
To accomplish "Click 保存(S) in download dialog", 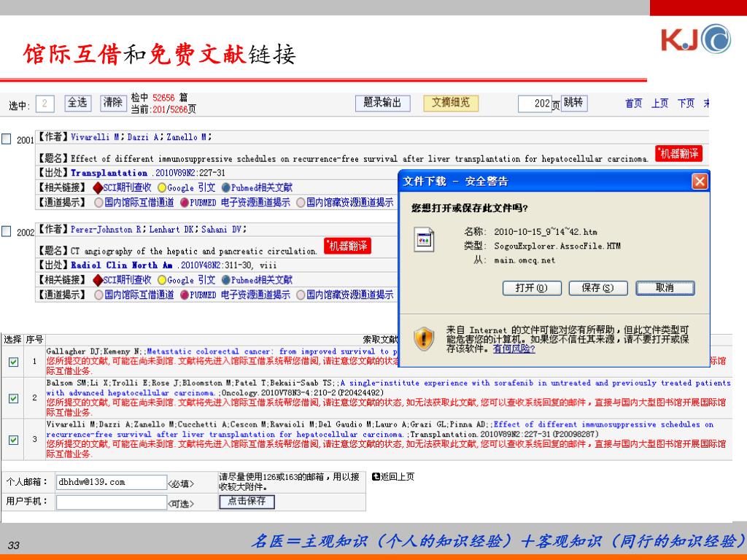I will (598, 288).
